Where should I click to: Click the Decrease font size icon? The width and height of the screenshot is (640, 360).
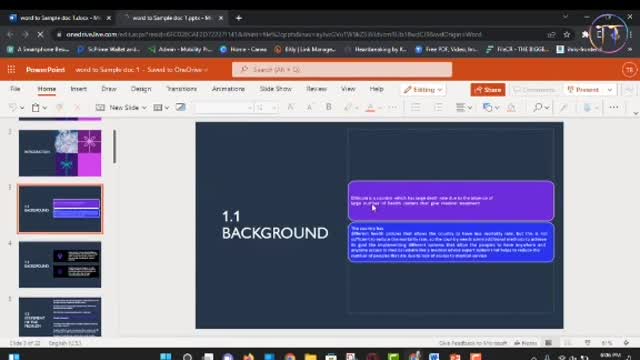tap(309, 107)
